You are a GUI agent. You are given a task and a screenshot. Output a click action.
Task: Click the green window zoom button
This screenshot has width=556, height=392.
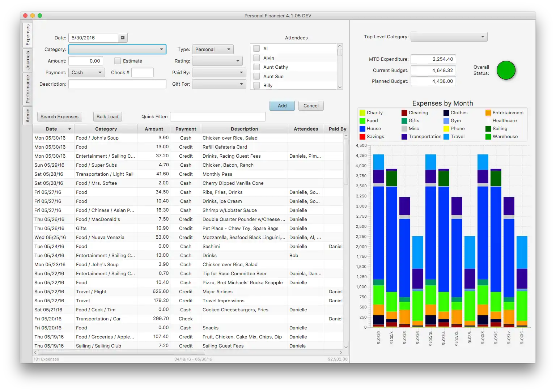tap(40, 16)
